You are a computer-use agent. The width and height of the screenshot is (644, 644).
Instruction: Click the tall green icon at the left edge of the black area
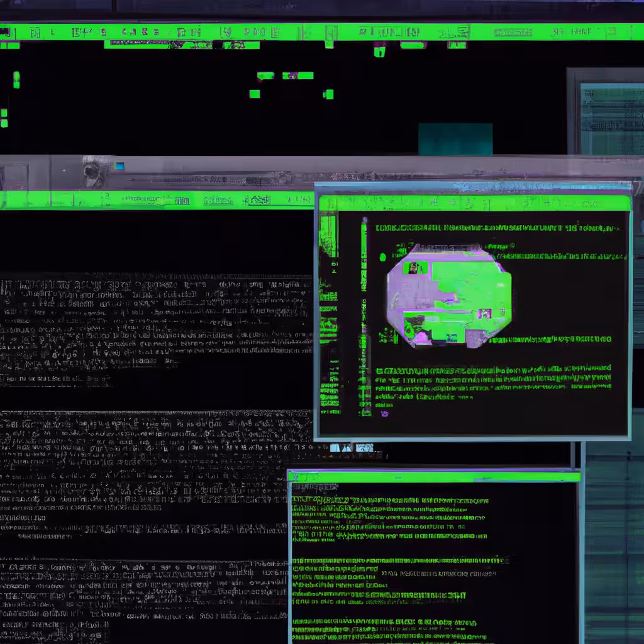16,80
